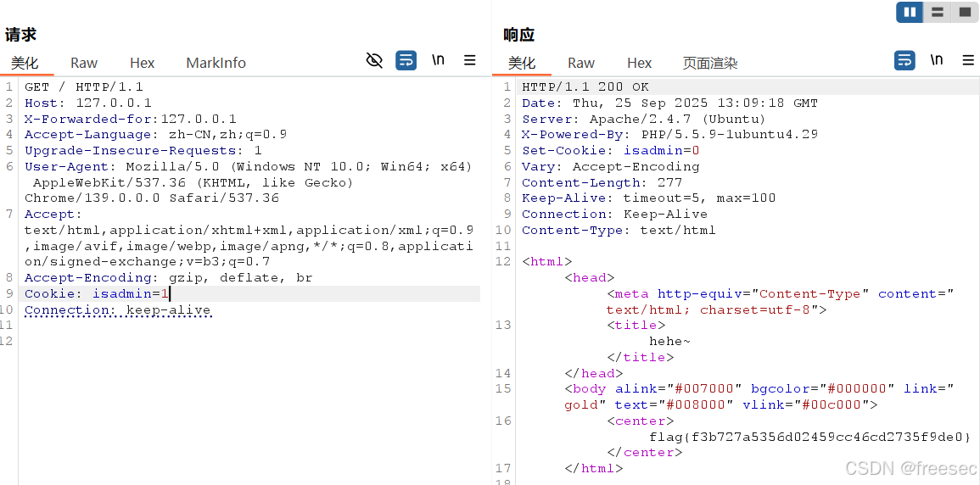Click the Upgrade-Insecure-Requests header line
This screenshot has height=485, width=980.
(x=143, y=151)
